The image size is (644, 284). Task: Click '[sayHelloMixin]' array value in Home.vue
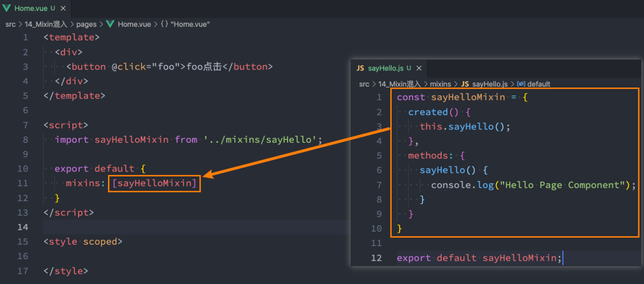154,183
